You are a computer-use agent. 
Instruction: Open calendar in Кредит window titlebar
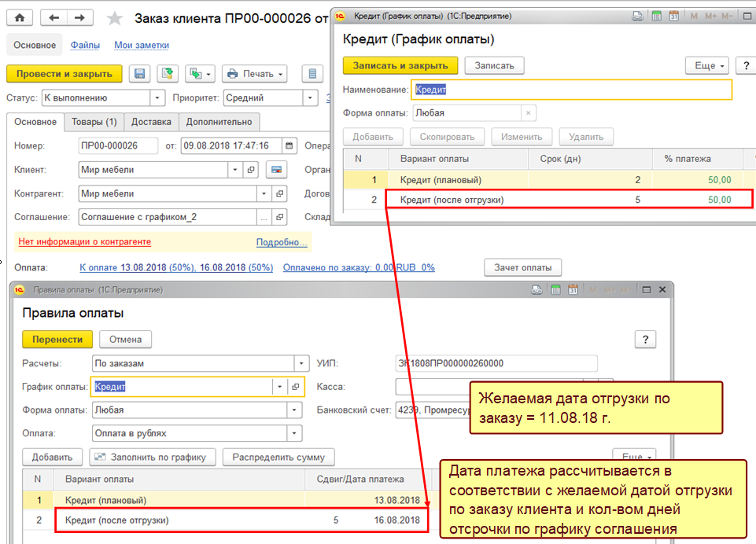[x=673, y=16]
